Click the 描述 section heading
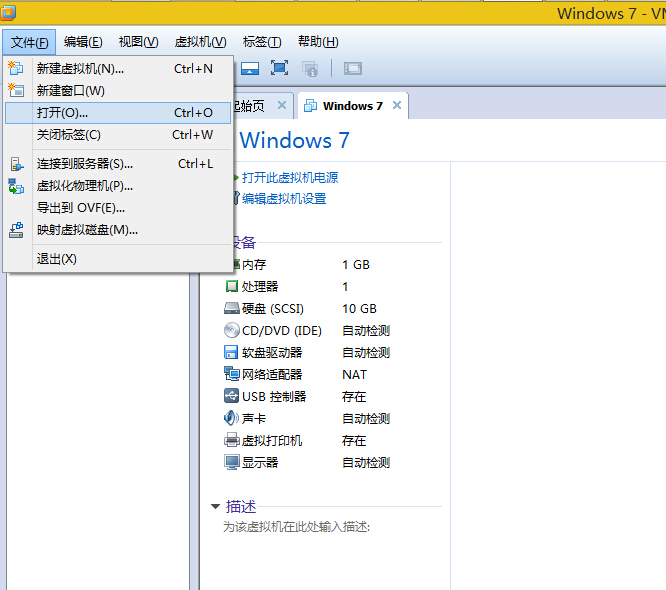The image size is (666, 590). (241, 506)
